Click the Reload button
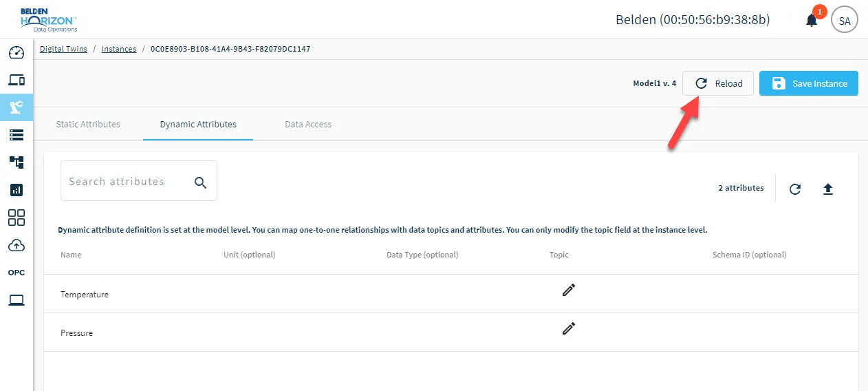Viewport: 868px width, 391px height. pyautogui.click(x=718, y=83)
